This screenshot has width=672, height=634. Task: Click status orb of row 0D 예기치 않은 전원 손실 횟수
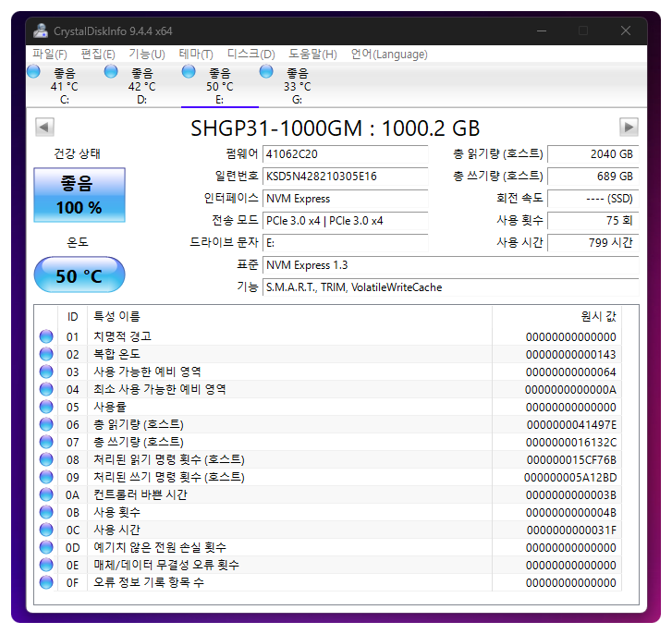point(46,547)
